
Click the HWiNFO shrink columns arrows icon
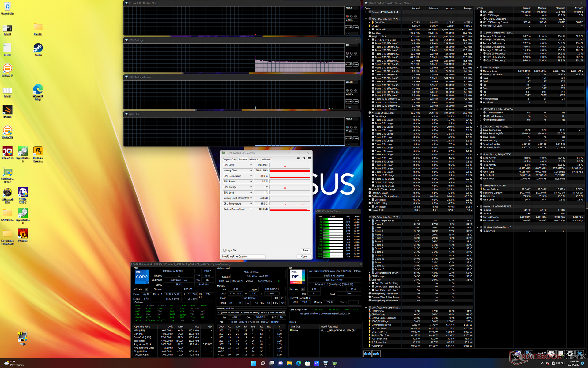pos(376,354)
